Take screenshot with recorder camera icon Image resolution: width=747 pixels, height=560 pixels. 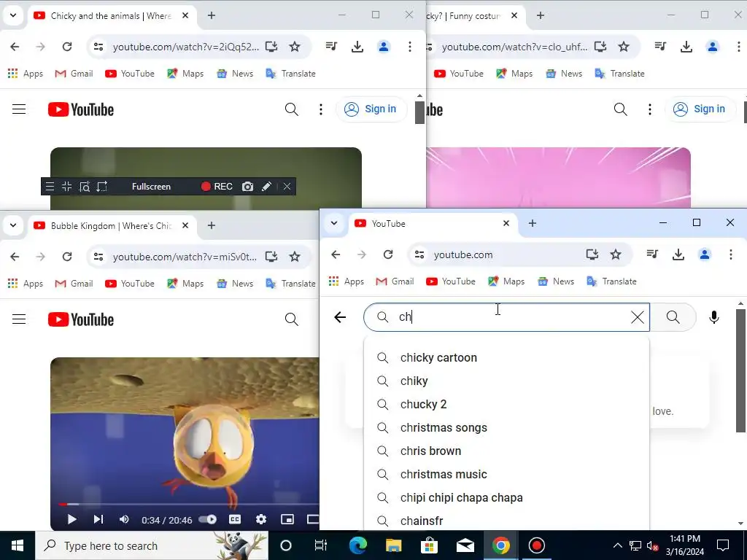[247, 187]
